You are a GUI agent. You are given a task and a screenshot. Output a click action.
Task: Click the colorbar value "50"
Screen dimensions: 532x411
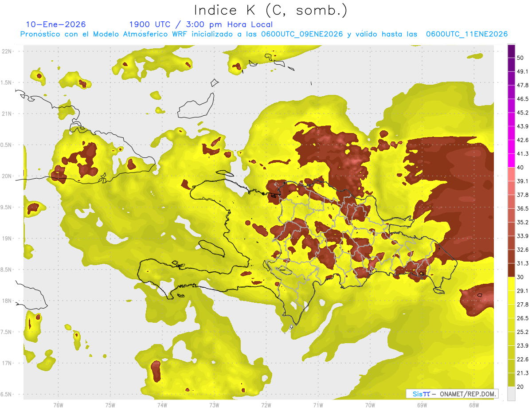pos(520,58)
